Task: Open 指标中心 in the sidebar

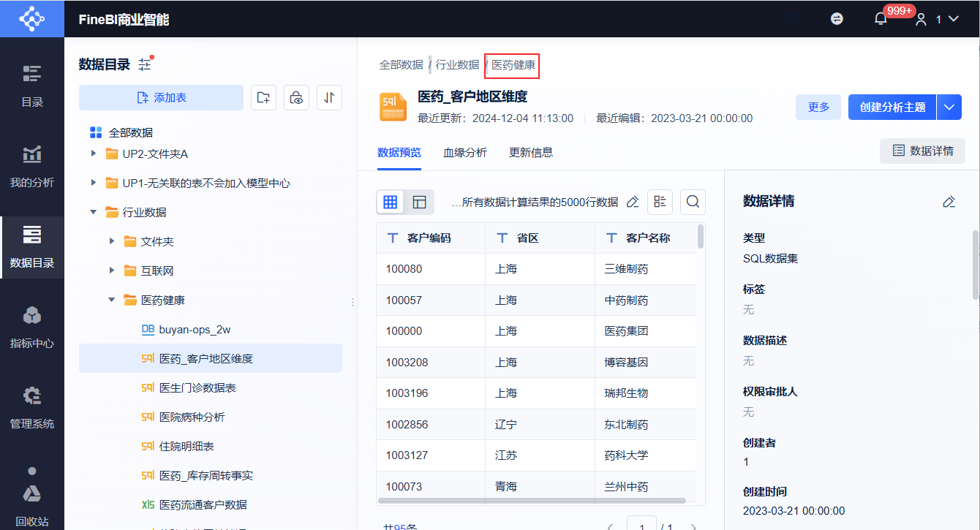Action: click(x=32, y=327)
